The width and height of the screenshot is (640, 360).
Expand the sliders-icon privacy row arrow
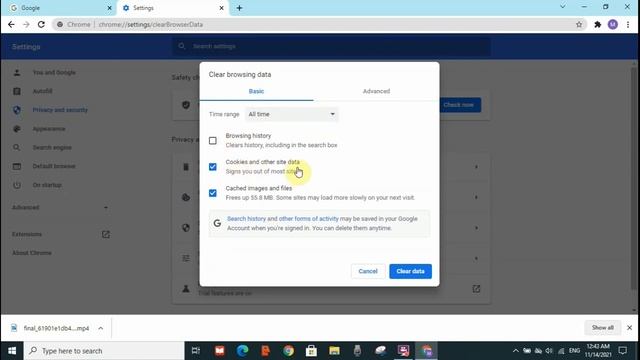(476, 258)
